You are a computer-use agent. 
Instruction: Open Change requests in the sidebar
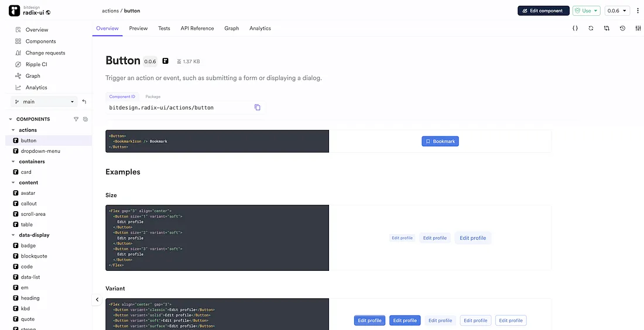(x=45, y=53)
